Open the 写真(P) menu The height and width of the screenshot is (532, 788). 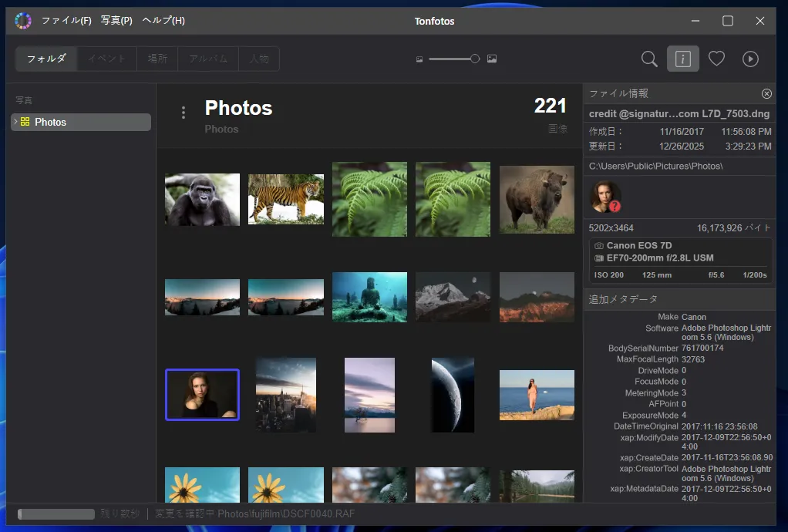(116, 21)
